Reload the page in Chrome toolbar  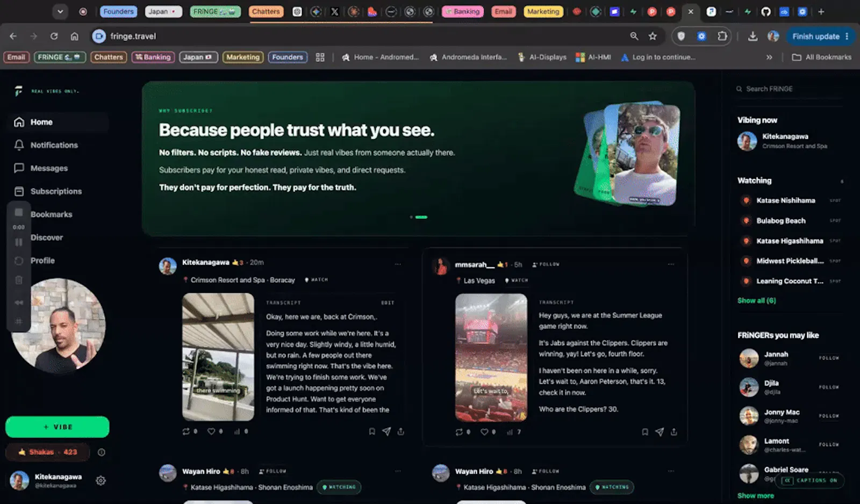pyautogui.click(x=54, y=36)
